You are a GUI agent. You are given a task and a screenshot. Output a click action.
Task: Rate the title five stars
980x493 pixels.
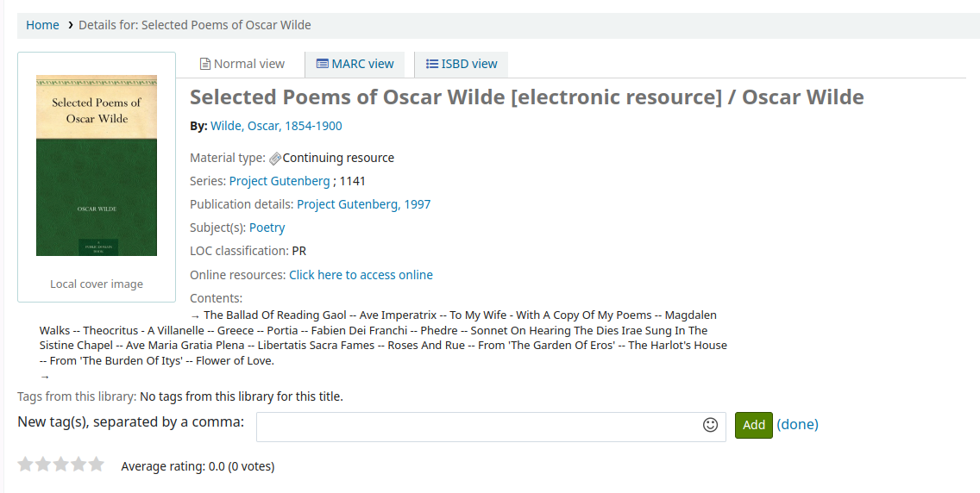pyautogui.click(x=96, y=465)
